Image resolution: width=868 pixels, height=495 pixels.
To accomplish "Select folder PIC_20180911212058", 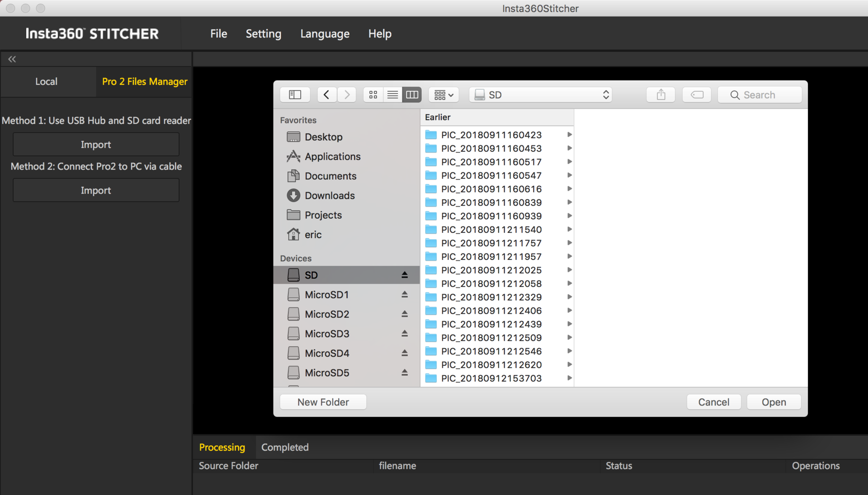I will tap(497, 284).
